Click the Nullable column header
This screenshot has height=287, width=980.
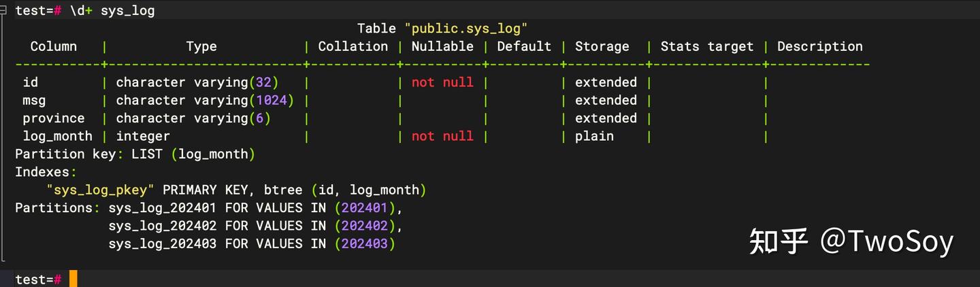click(442, 46)
